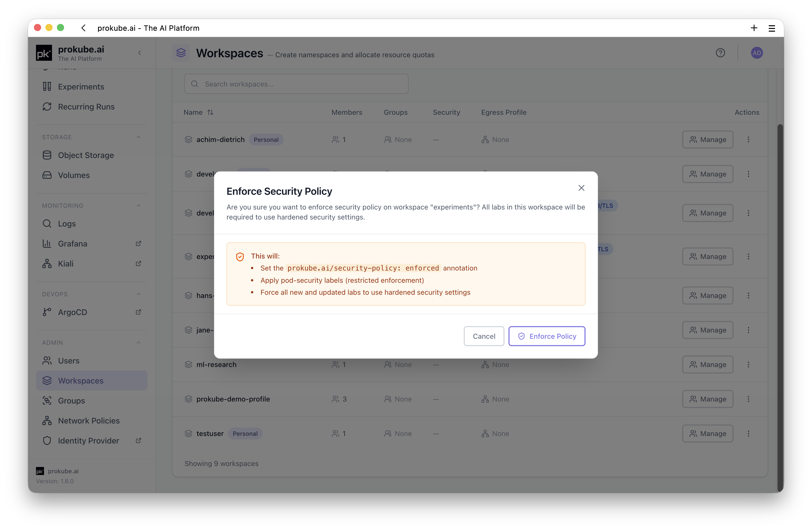This screenshot has width=812, height=530.
Task: Collapse the ADMIN section
Action: point(138,343)
